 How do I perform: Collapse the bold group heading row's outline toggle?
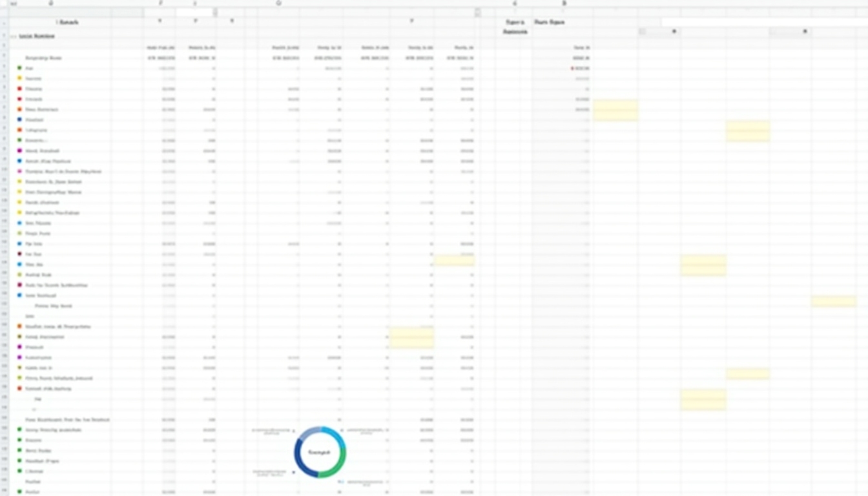(x=13, y=37)
